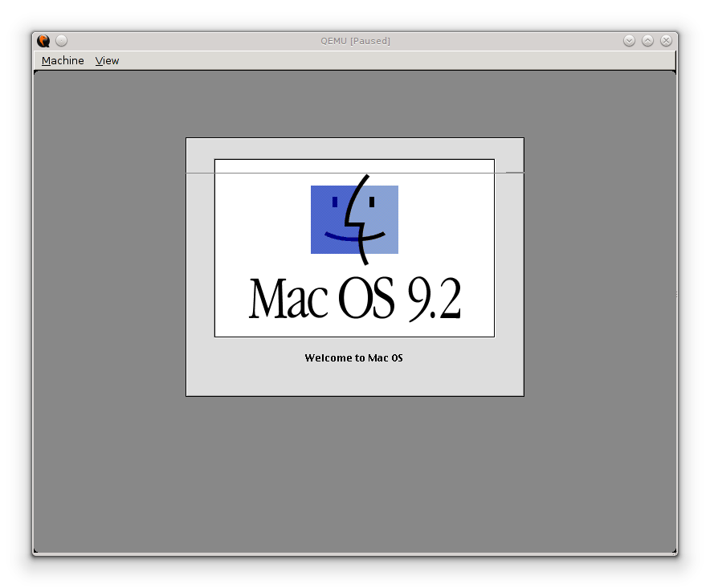The width and height of the screenshot is (710, 588).
Task: Click the "Mac OS 9.2" text
Action: [355, 299]
